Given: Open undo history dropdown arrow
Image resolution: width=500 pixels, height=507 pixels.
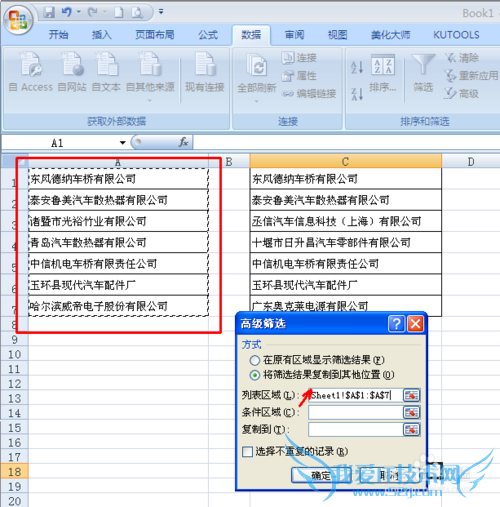Looking at the screenshot, I should 79,12.
